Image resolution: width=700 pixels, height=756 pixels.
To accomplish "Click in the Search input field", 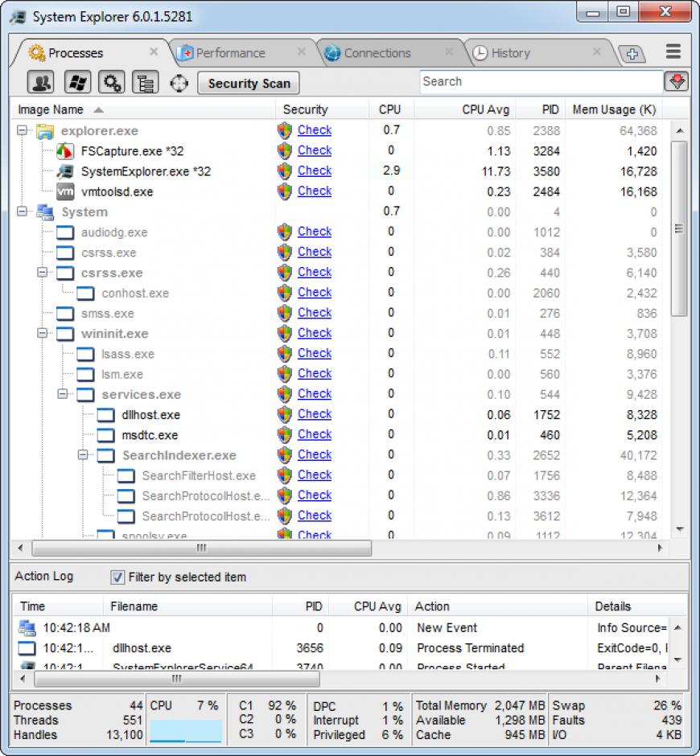I will coord(541,81).
